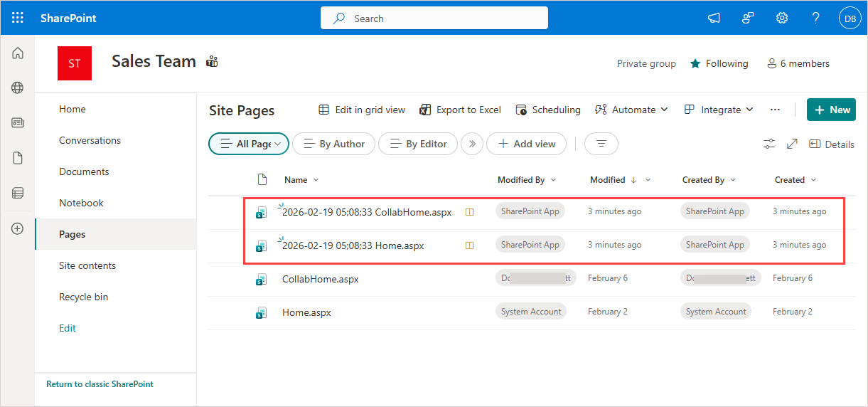Viewport: 868px width, 407px height.
Task: Open the filter pane funnel icon
Action: (601, 144)
